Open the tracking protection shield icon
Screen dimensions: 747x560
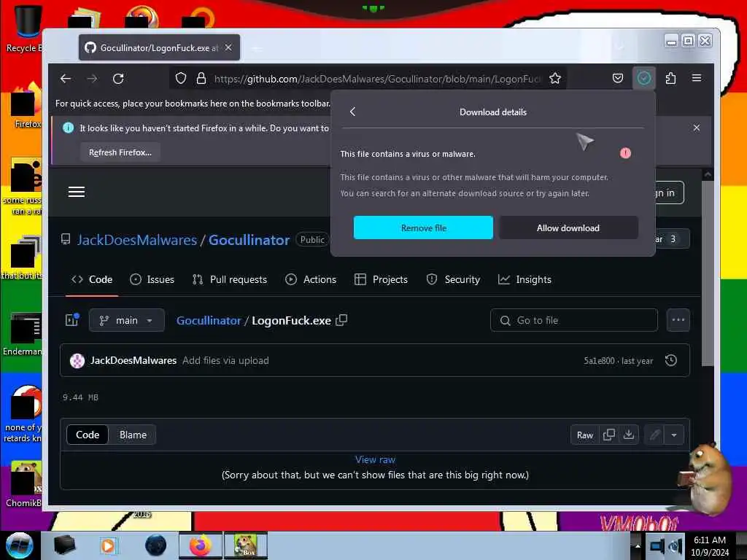coord(181,79)
